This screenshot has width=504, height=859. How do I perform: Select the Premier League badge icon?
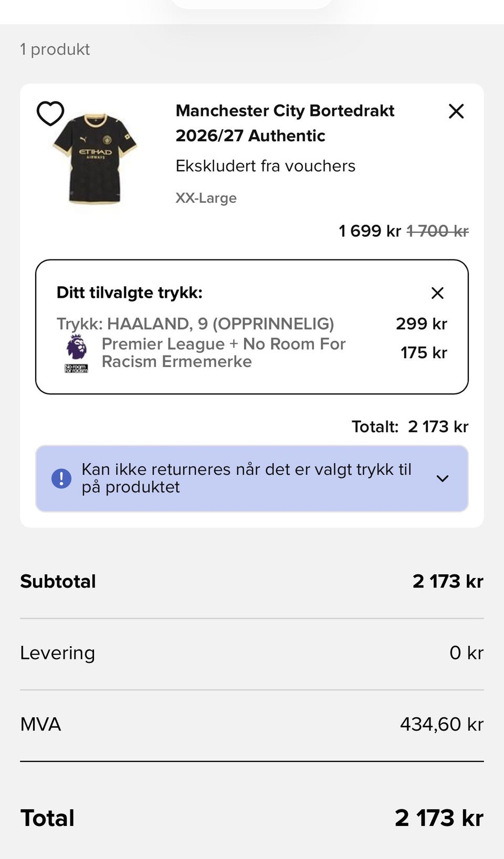[76, 347]
